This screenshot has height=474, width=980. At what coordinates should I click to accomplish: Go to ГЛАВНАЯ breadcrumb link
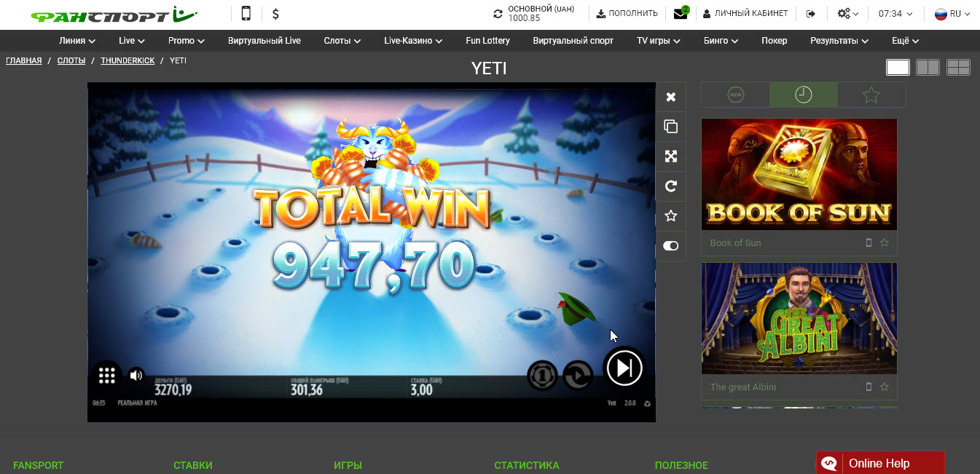point(24,61)
